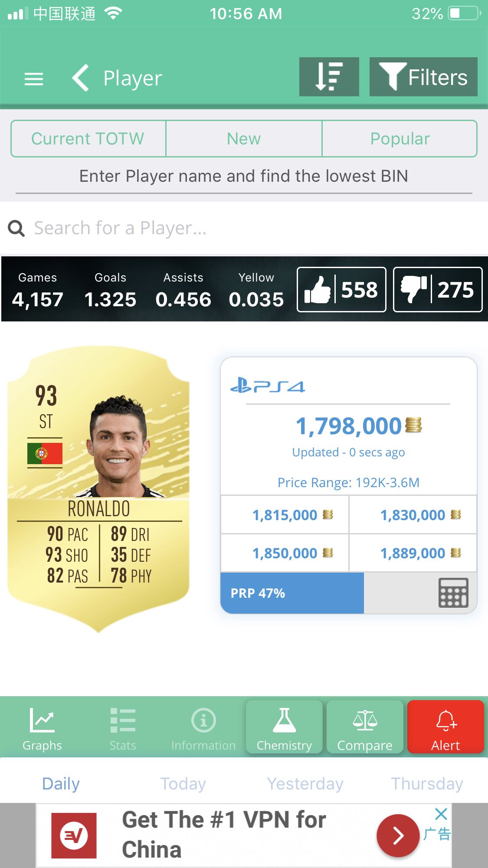Select the New tab
Image resolution: width=488 pixels, height=868 pixels.
click(244, 139)
